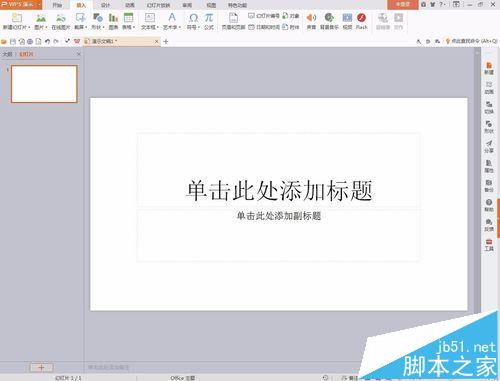Switch to the 开始 (Home) ribbon tab
This screenshot has height=381, width=500.
coord(57,5)
